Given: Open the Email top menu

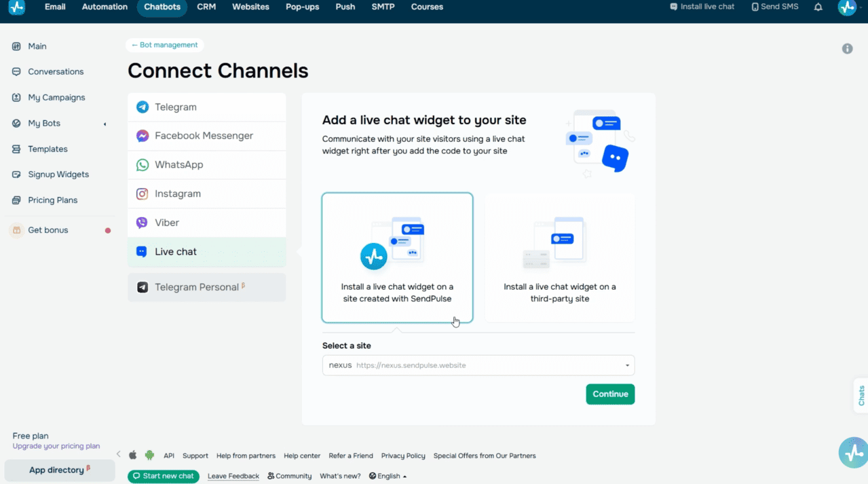Looking at the screenshot, I should pos(55,7).
